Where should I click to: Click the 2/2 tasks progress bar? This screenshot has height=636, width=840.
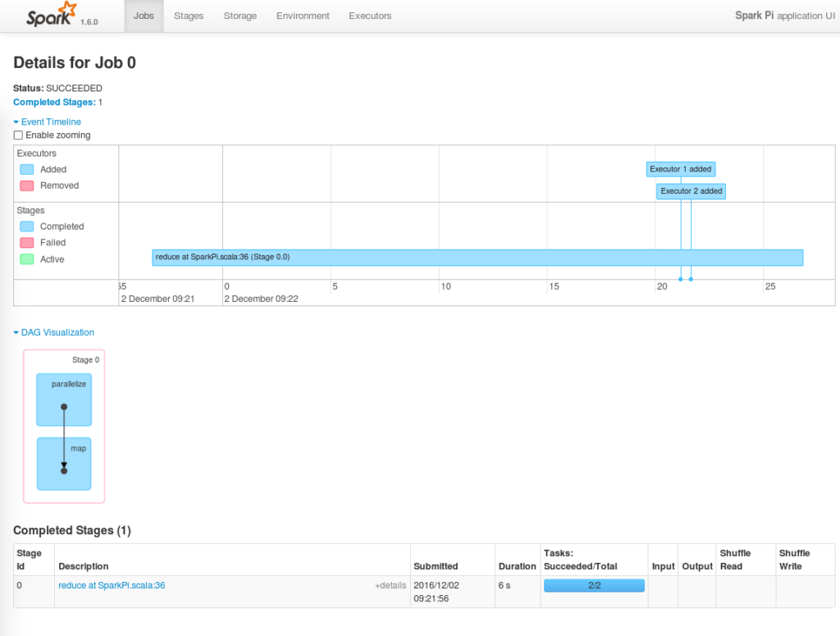594,585
